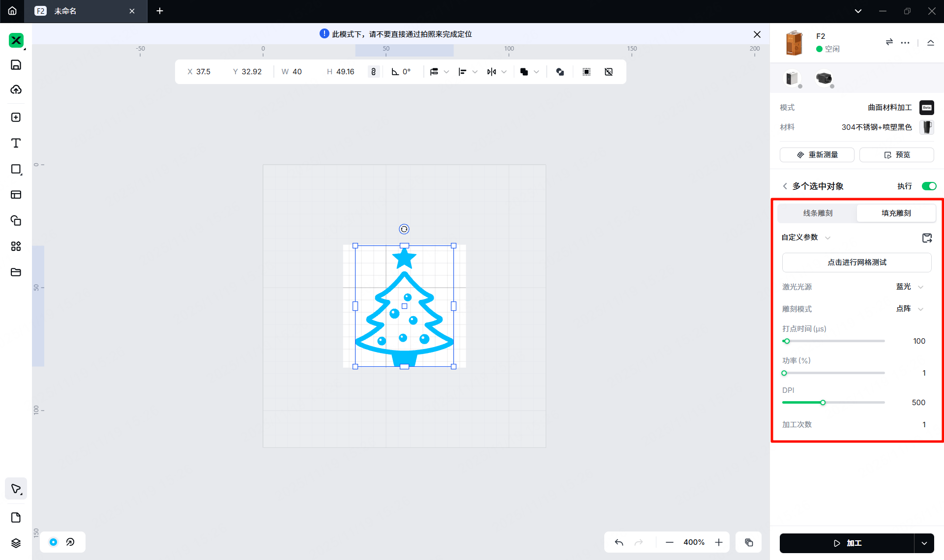Select the 填充雕刻 tab
Image resolution: width=944 pixels, height=560 pixels.
point(896,213)
